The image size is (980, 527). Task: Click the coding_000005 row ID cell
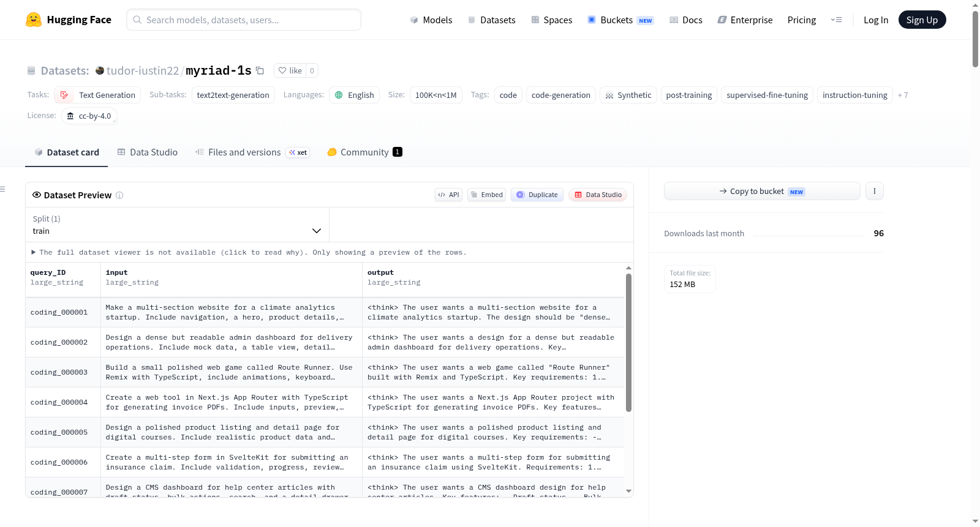(63, 432)
